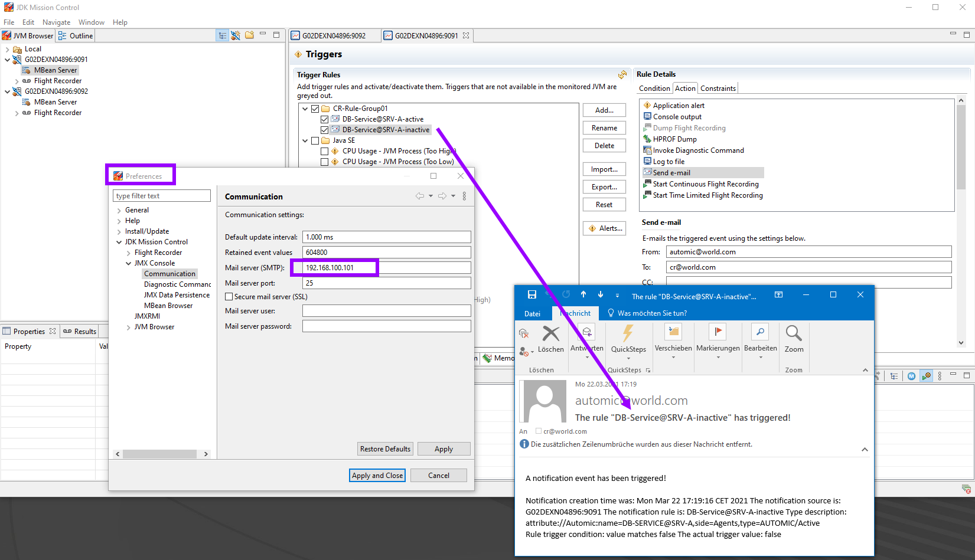Click Rename button for trigger rules
Image resolution: width=975 pixels, height=560 pixels.
click(x=604, y=128)
